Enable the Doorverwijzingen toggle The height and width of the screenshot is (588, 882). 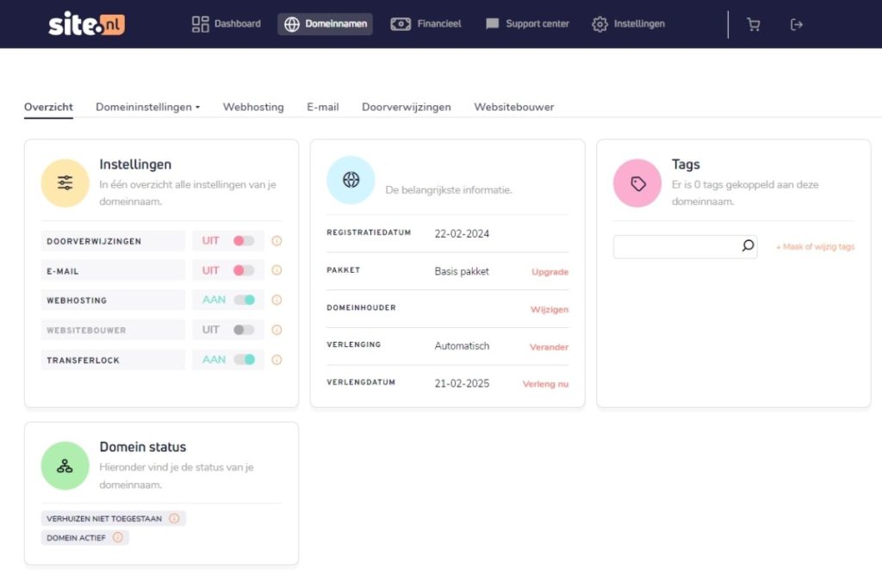coord(242,241)
